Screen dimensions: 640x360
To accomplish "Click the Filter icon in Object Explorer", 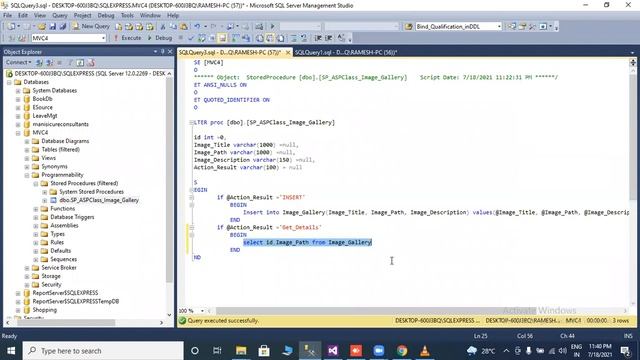I will pyautogui.click(x=70, y=62).
